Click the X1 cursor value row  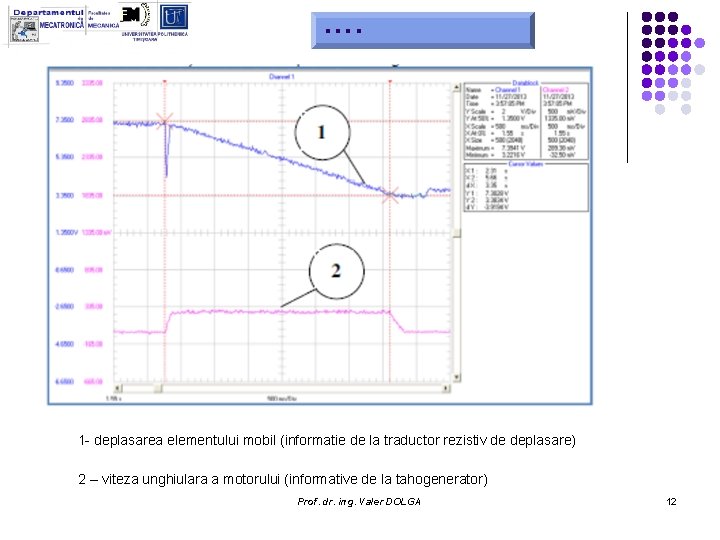click(487, 171)
